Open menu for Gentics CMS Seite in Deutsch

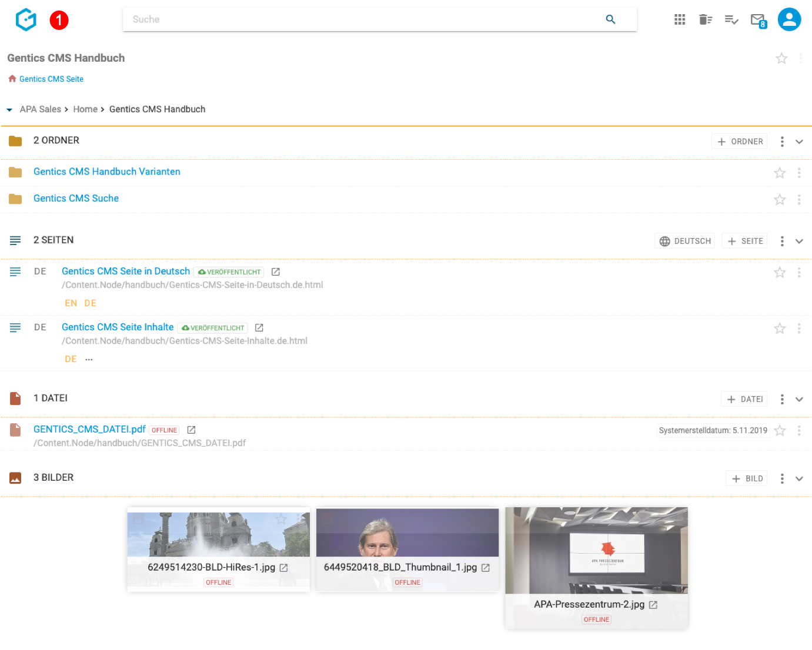(x=799, y=272)
